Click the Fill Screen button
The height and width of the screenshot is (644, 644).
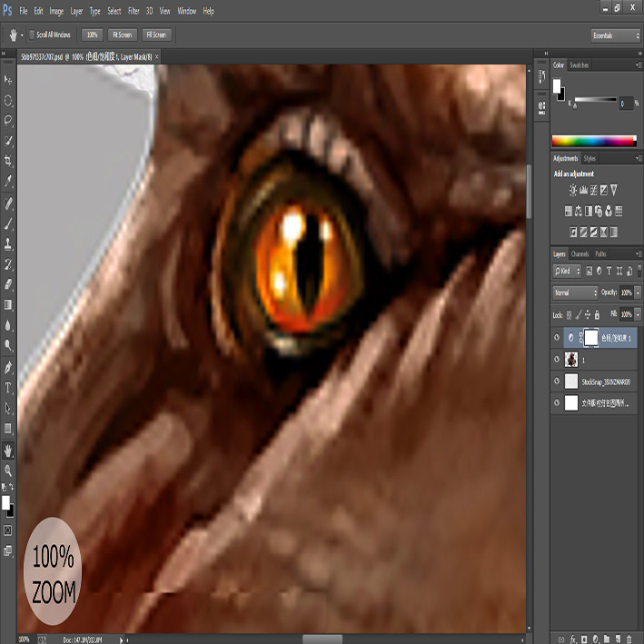pyautogui.click(x=156, y=35)
